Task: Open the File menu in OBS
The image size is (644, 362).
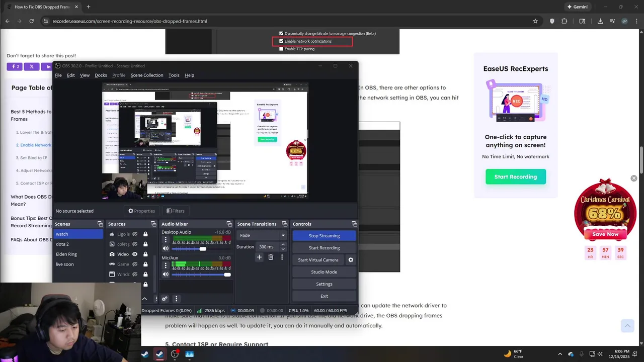Action: (x=58, y=75)
